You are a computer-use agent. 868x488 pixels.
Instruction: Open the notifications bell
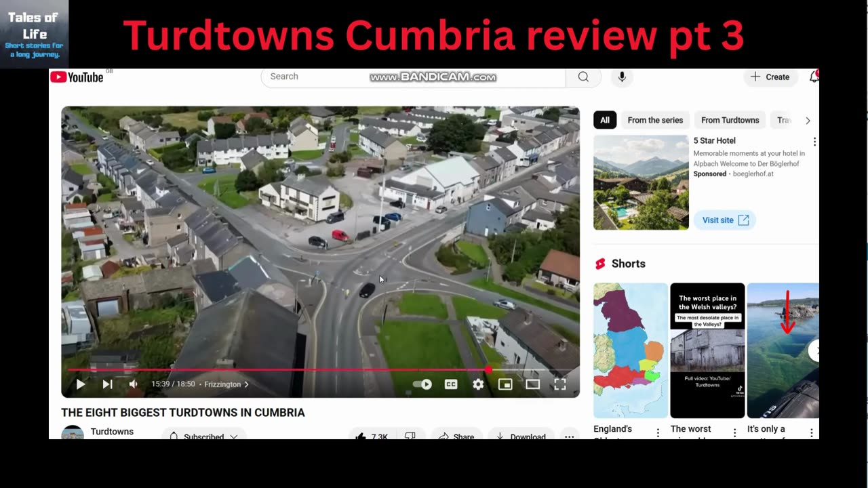coord(814,77)
